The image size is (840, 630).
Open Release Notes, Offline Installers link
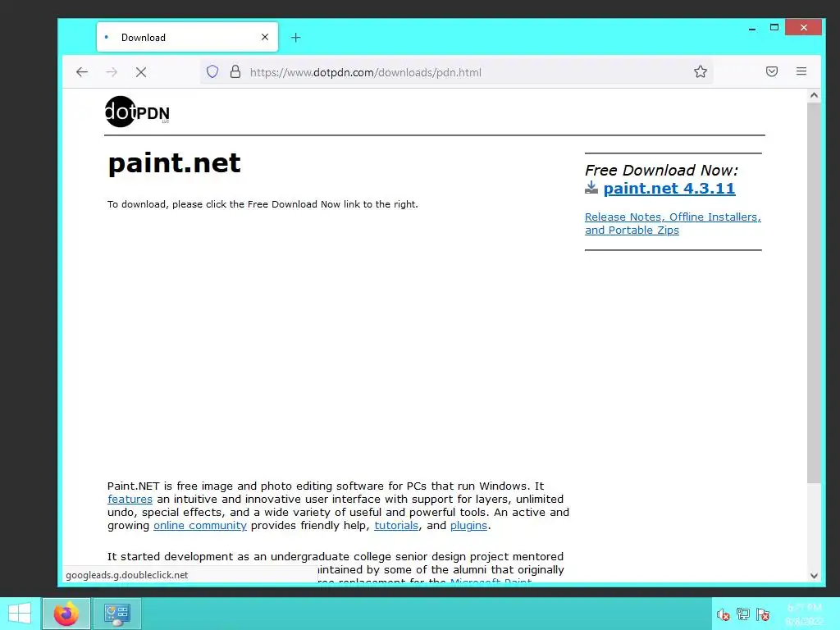(x=673, y=223)
